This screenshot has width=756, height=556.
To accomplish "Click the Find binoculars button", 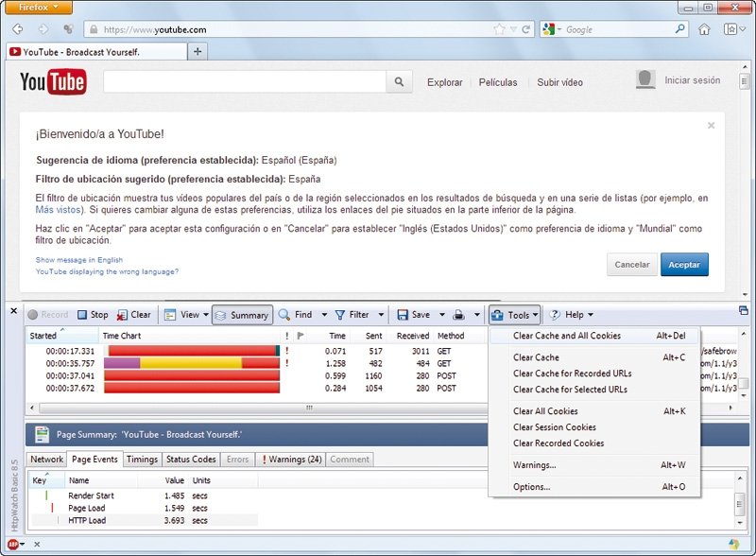I will coord(296,315).
